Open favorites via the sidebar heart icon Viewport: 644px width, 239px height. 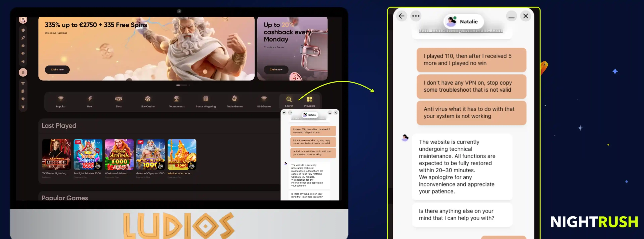23,54
